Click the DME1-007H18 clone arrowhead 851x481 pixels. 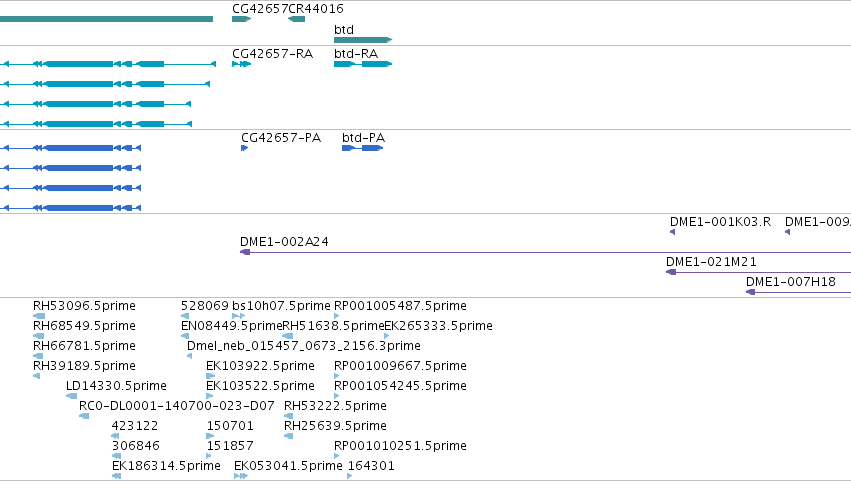pyautogui.click(x=751, y=292)
